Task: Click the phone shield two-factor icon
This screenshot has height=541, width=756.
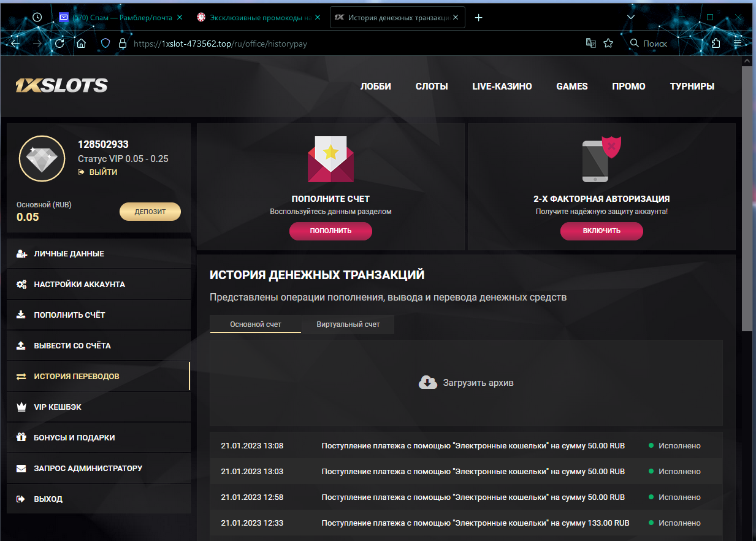Action: click(601, 159)
